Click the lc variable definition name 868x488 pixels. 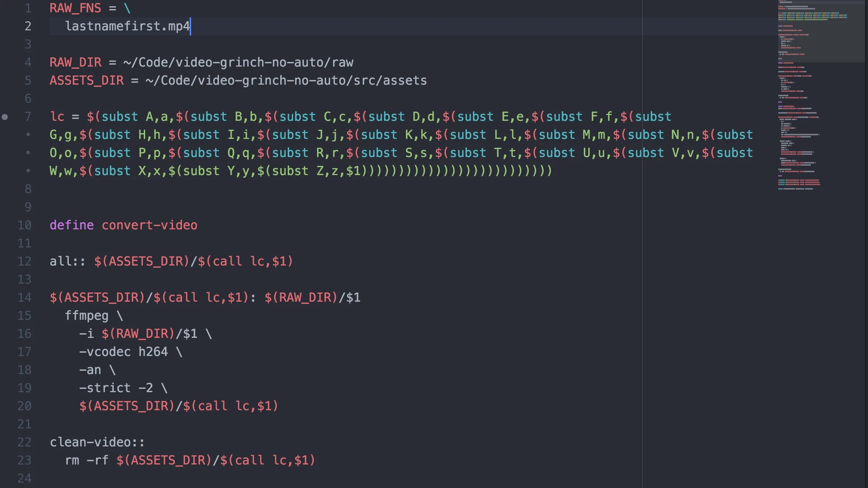(57, 116)
